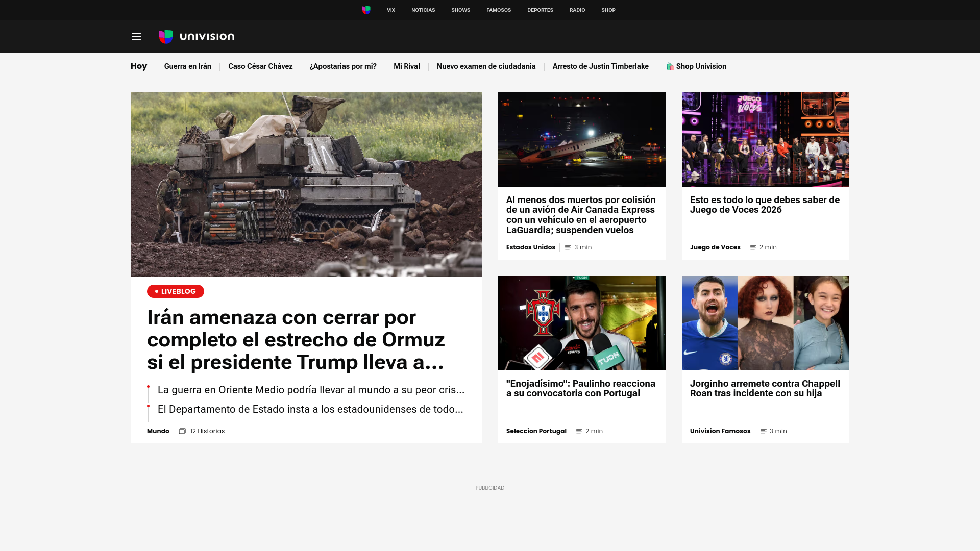The height and width of the screenshot is (551, 980).
Task: Click the Hoy label in topics bar
Action: pos(139,66)
